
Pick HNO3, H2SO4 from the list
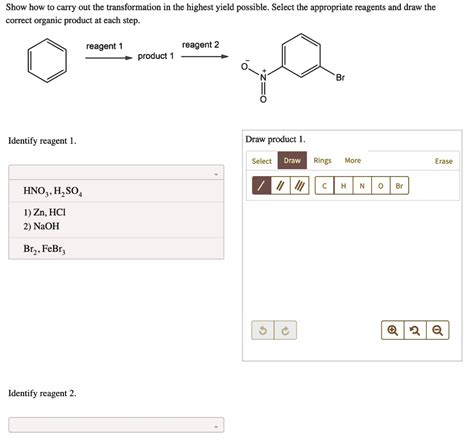point(116,191)
